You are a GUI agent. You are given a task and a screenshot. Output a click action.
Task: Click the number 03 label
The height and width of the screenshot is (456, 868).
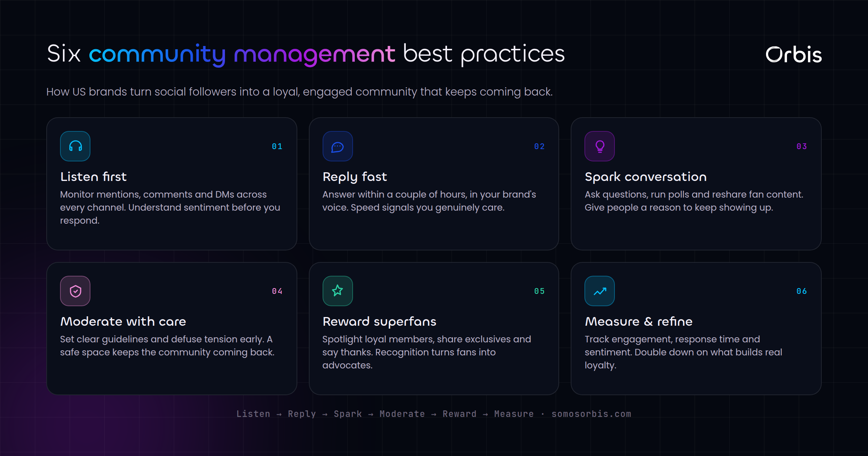(x=801, y=146)
